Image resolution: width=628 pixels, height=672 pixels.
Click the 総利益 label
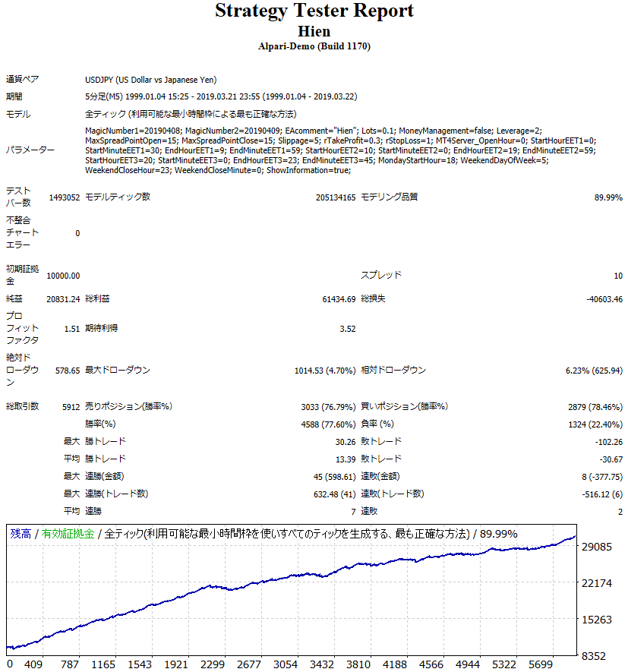click(x=97, y=298)
